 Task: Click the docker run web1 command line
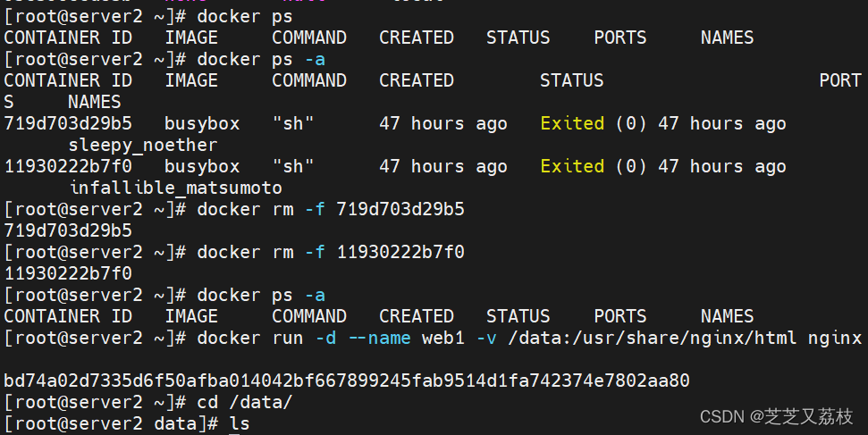pyautogui.click(x=529, y=339)
